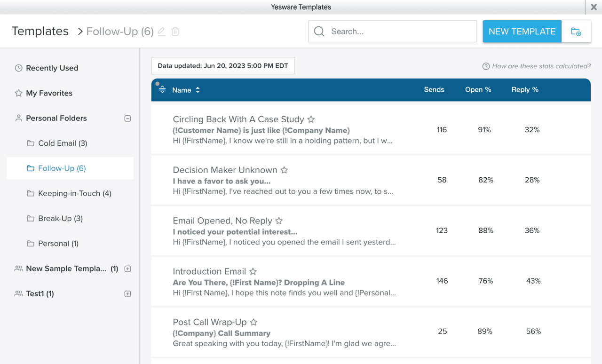Click the person icon next to Personal Folders
This screenshot has height=364, width=602.
[18, 118]
